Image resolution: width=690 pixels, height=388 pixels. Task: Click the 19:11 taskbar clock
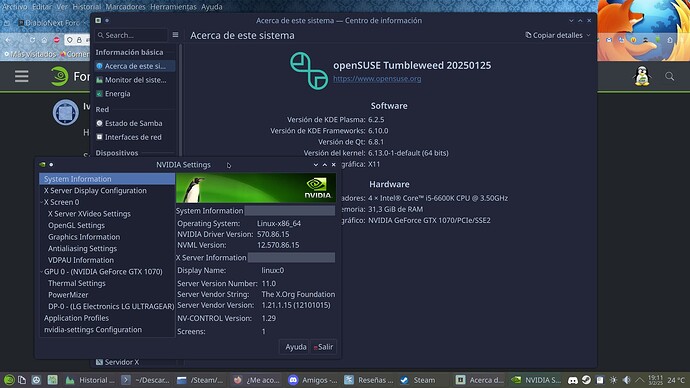pyautogui.click(x=655, y=380)
